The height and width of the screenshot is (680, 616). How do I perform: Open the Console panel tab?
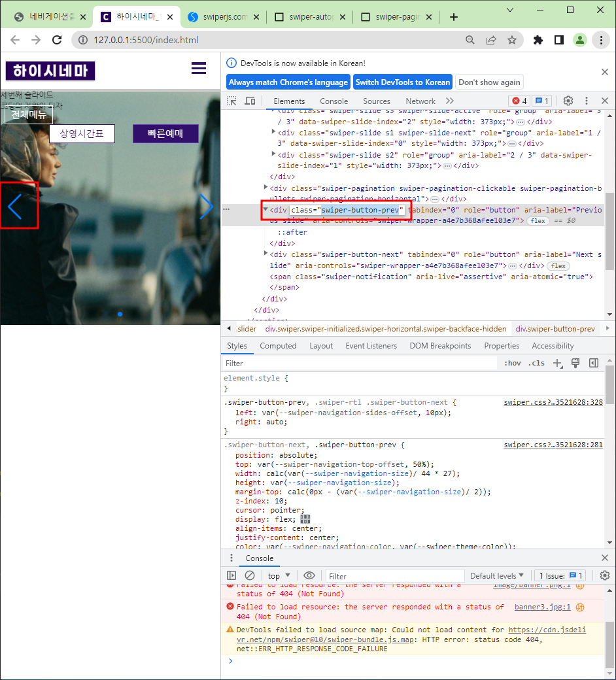tap(334, 101)
